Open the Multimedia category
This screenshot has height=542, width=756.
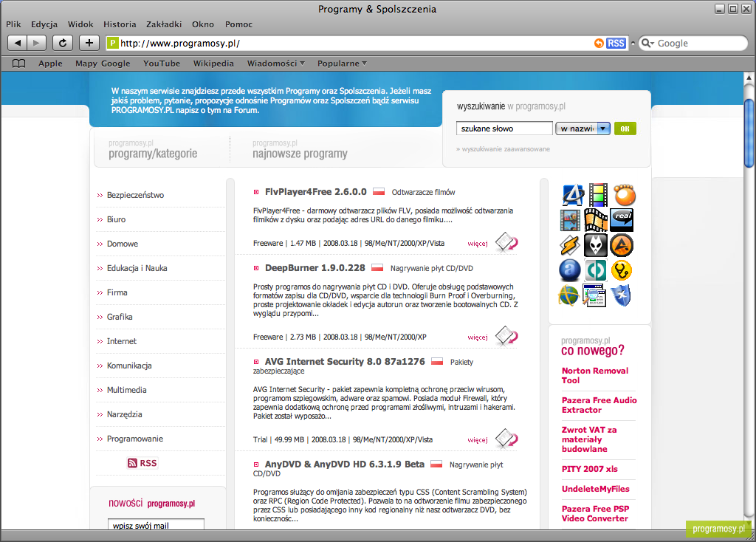tap(127, 390)
